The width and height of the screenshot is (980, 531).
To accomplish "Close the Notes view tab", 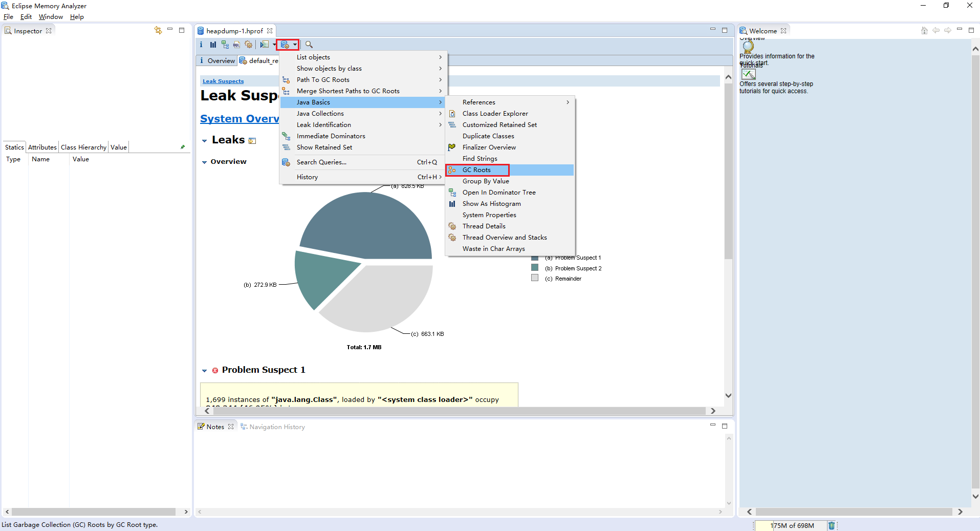I will tap(231, 427).
